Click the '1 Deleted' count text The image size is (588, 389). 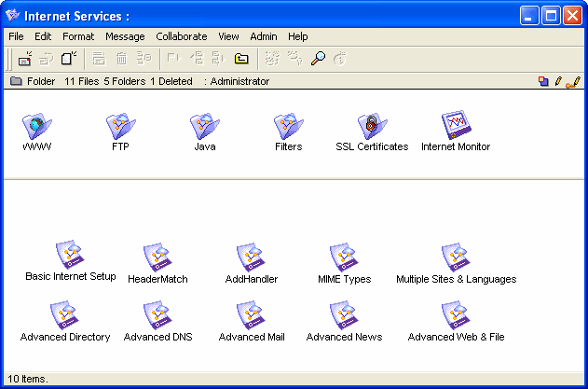point(171,81)
